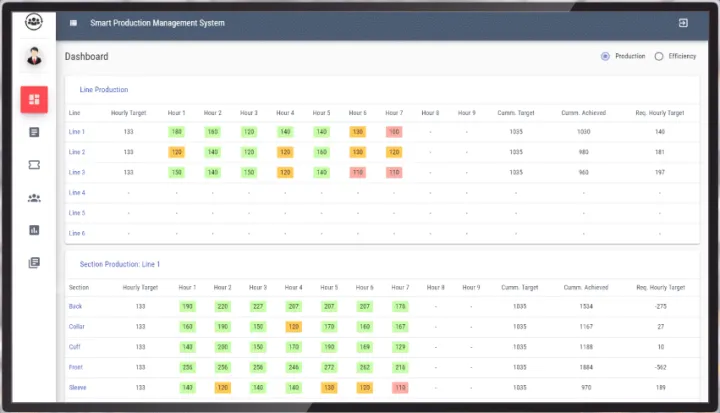The image size is (720, 413).
Task: Open the Collar section link
Action: [x=77, y=327]
